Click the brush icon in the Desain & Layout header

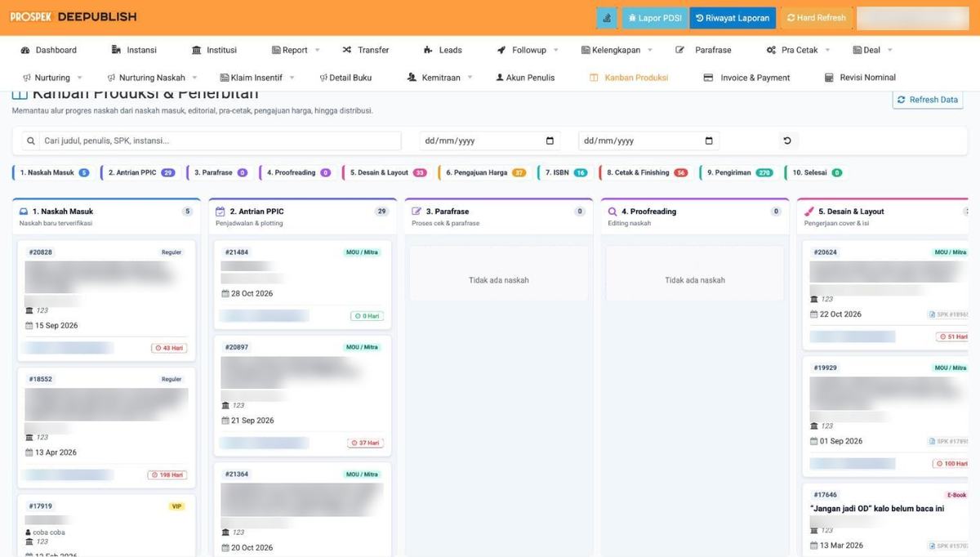coord(808,212)
